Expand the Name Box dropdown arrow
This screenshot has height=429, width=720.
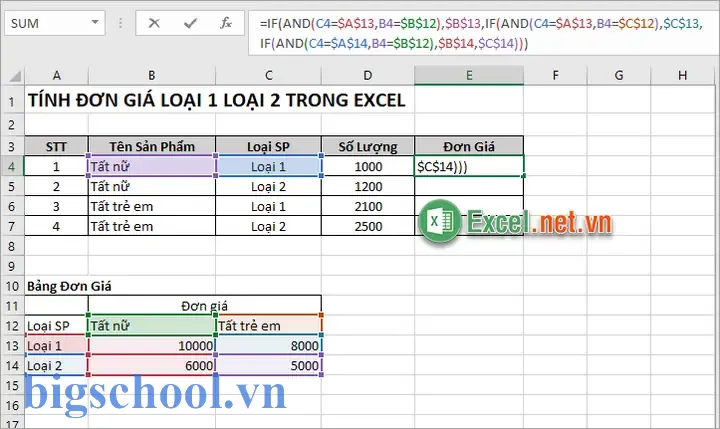(x=95, y=23)
